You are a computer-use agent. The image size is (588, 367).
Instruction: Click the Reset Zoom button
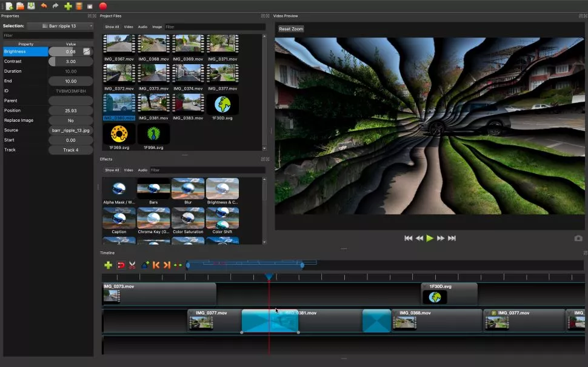(291, 29)
